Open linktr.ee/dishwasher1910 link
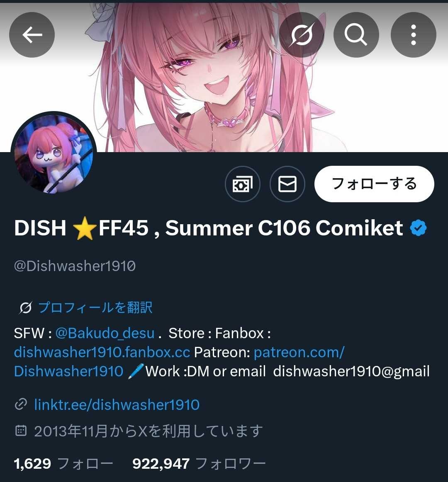 [x=117, y=405]
